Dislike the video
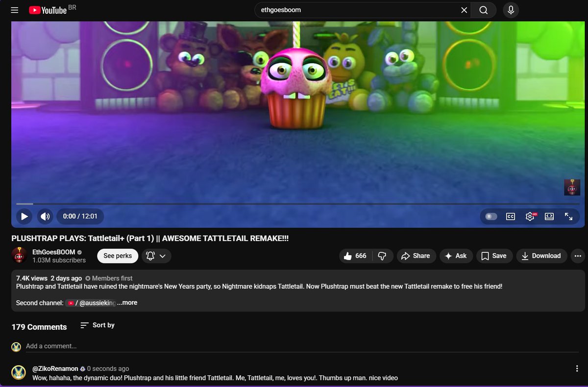Image resolution: width=588 pixels, height=387 pixels. [x=383, y=256]
